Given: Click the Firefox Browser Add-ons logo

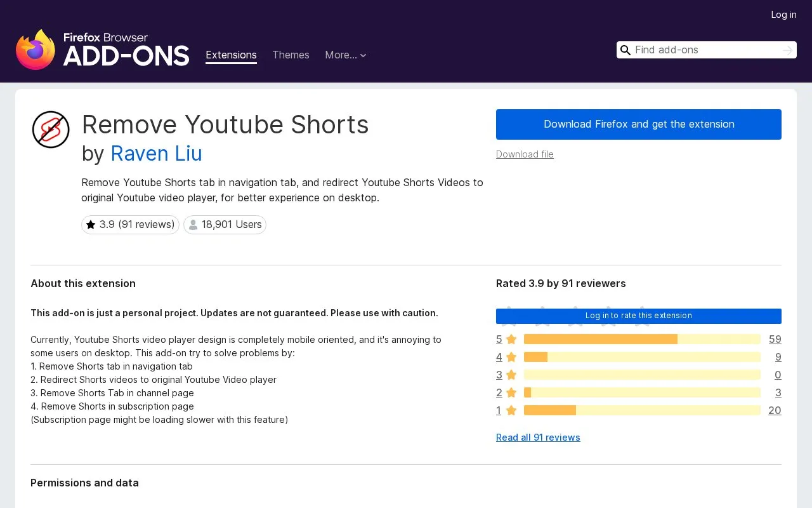Looking at the screenshot, I should click(102, 50).
